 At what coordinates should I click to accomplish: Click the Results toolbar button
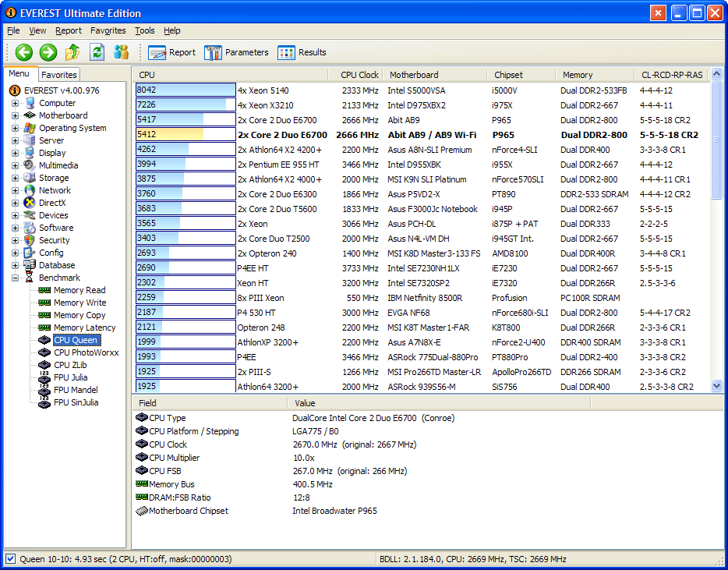point(302,52)
